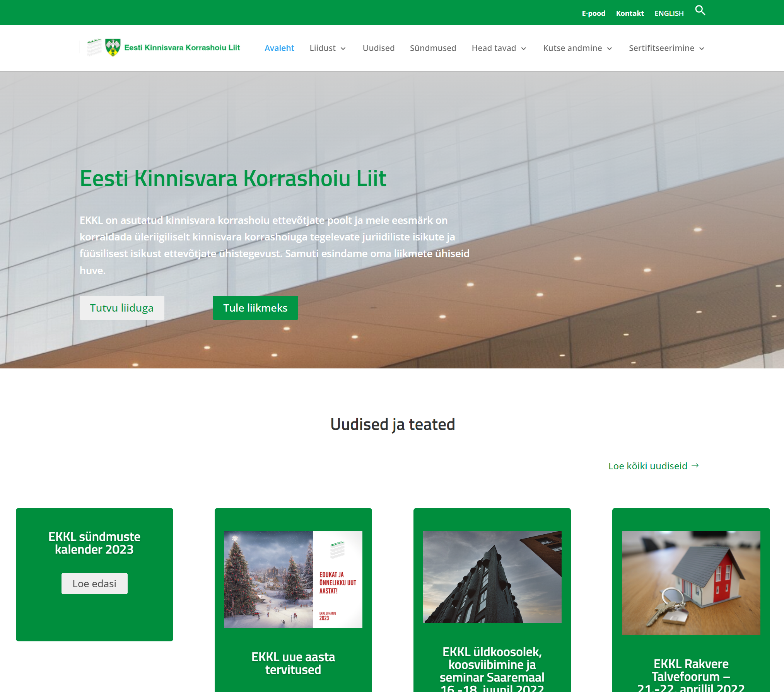Expand the Head tavad dropdown

coord(499,48)
